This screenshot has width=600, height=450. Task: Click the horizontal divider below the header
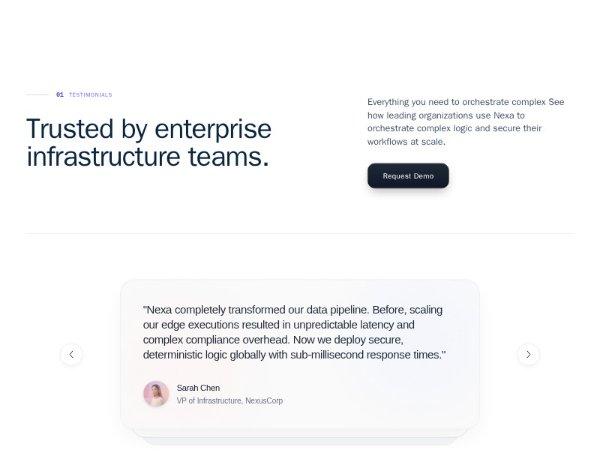[300, 234]
